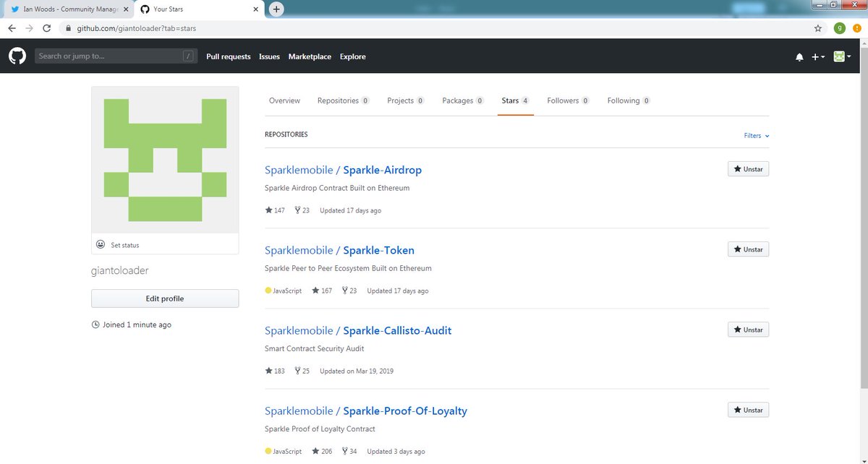Close the Your Stars browser tab
The width and height of the screenshot is (868, 464).
tap(255, 9)
